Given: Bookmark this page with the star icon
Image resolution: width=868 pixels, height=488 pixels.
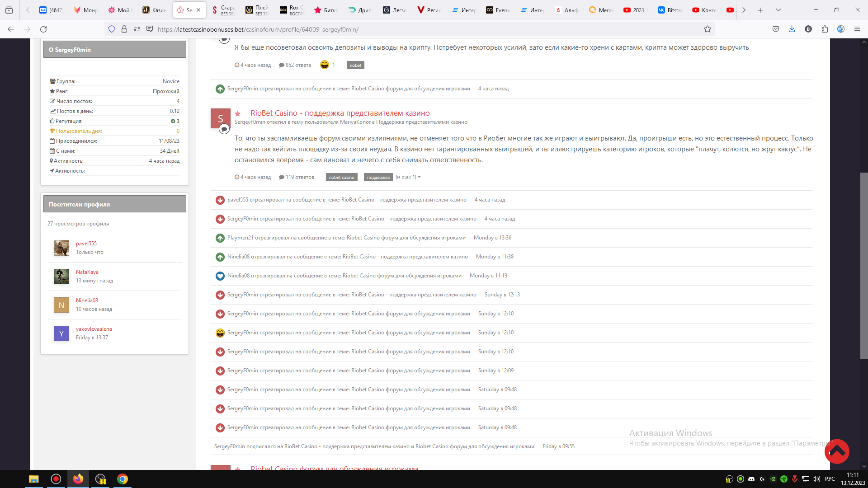Looking at the screenshot, I should click(708, 29).
